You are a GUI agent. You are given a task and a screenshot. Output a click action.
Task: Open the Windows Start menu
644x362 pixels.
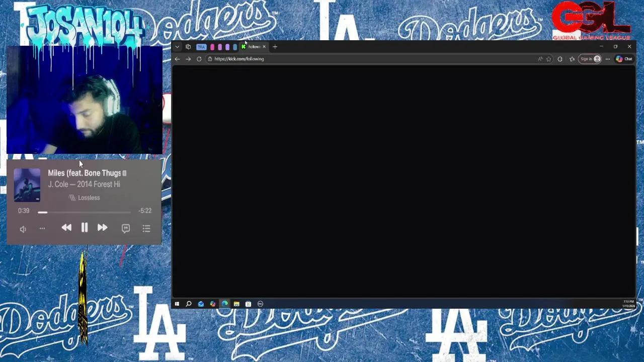coord(177,304)
